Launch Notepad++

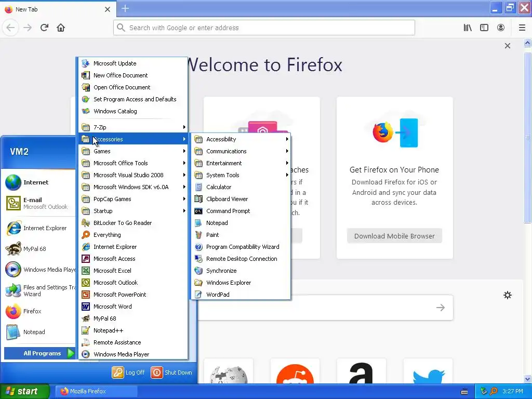tap(134, 330)
